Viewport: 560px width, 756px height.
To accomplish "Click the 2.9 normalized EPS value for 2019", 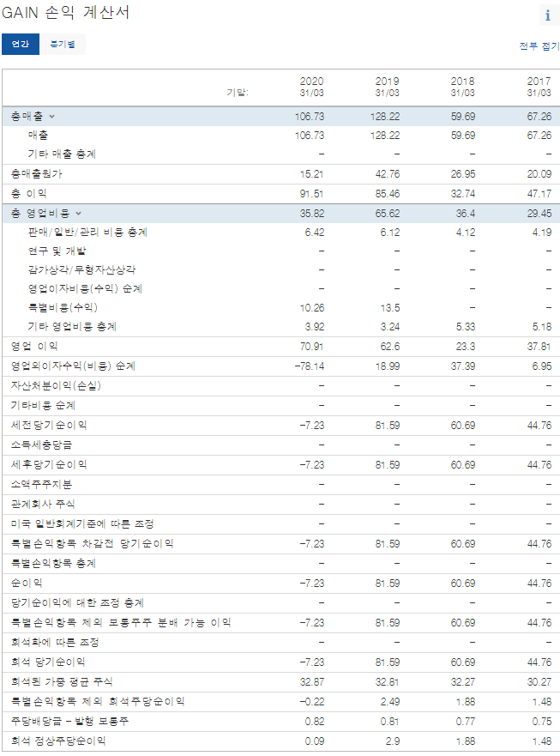I will pyautogui.click(x=392, y=741).
